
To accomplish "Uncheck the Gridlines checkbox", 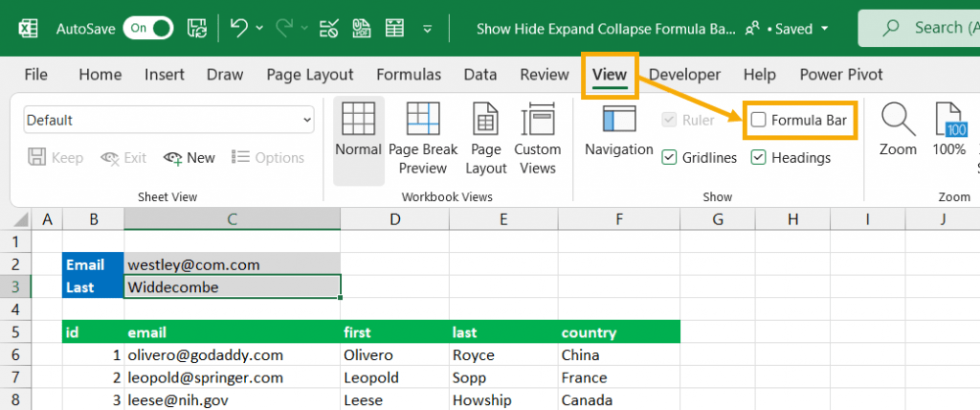I will [670, 157].
